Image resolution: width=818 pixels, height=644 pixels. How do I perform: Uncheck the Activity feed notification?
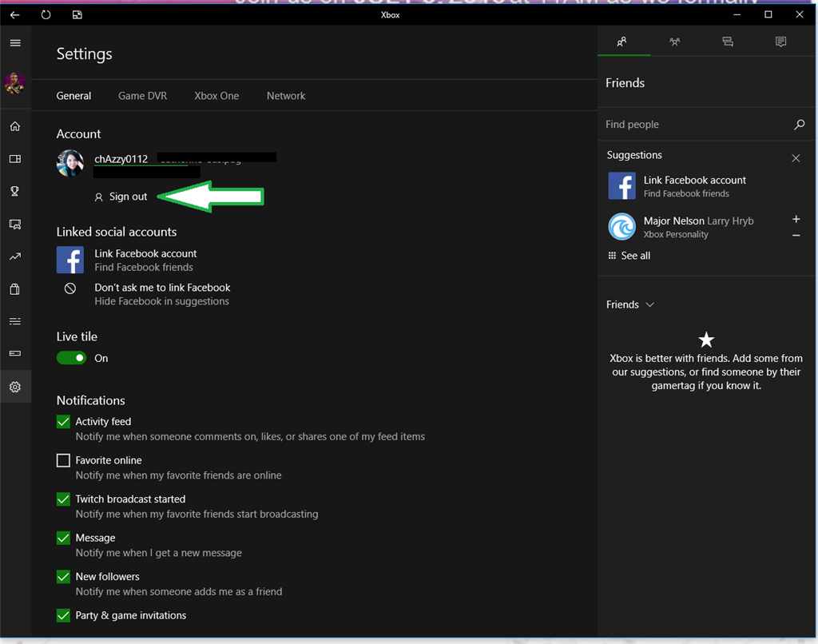pyautogui.click(x=63, y=421)
